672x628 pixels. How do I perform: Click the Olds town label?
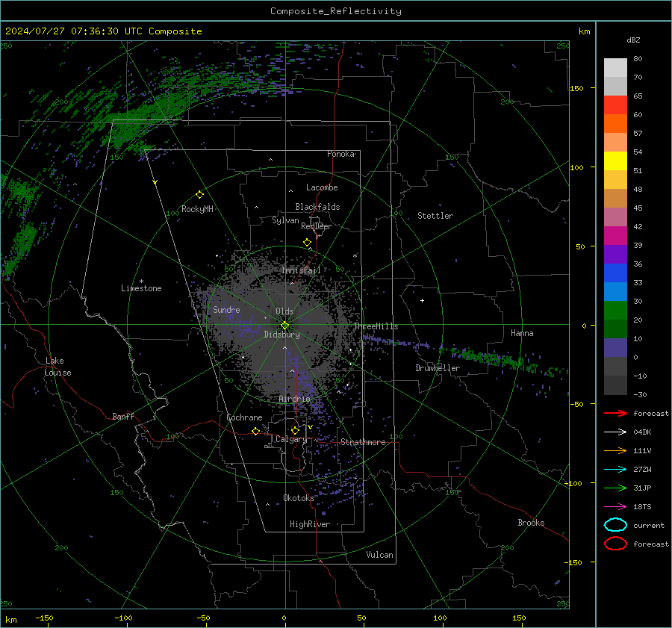(284, 311)
